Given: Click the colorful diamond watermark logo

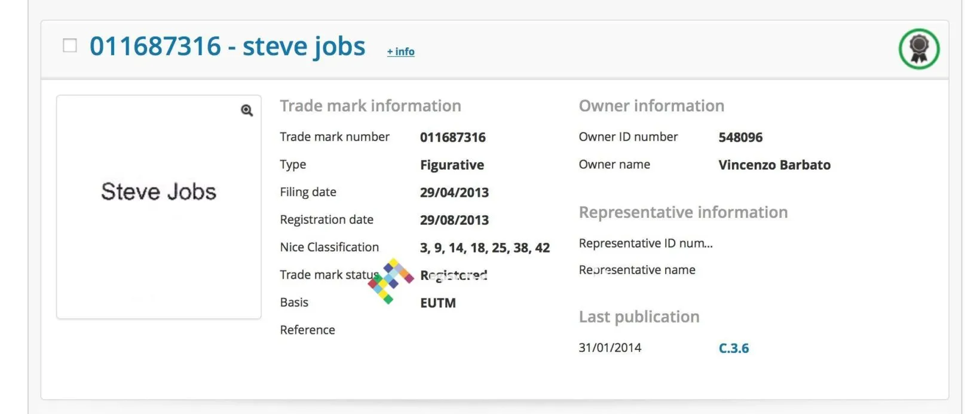Looking at the screenshot, I should pyautogui.click(x=391, y=279).
